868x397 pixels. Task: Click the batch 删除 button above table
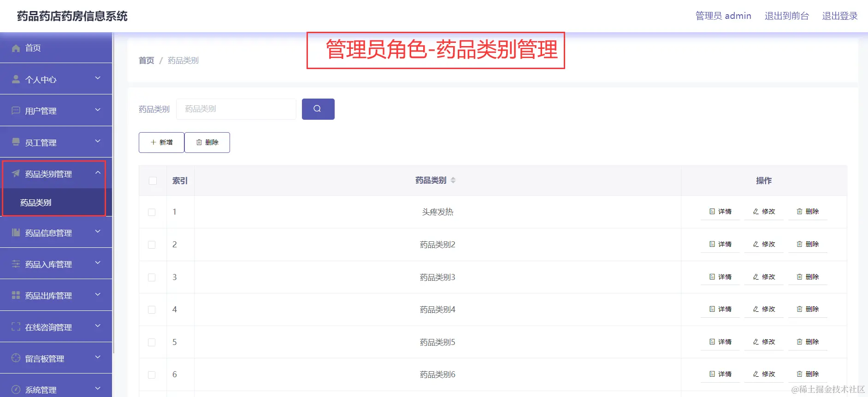click(207, 142)
